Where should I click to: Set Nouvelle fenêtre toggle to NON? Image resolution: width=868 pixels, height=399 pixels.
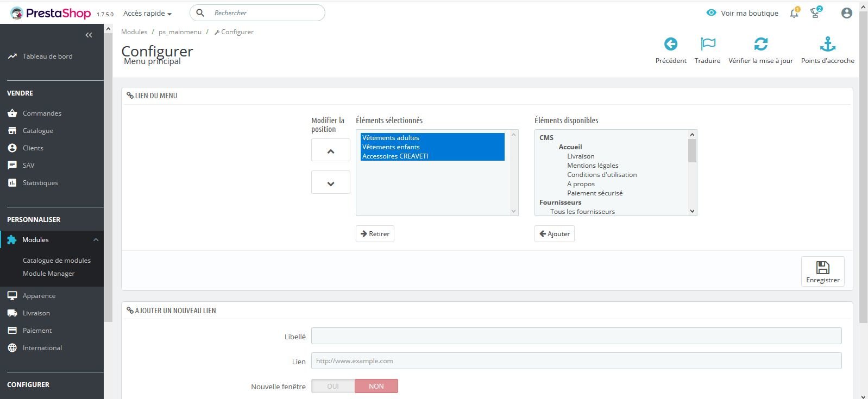(x=376, y=386)
